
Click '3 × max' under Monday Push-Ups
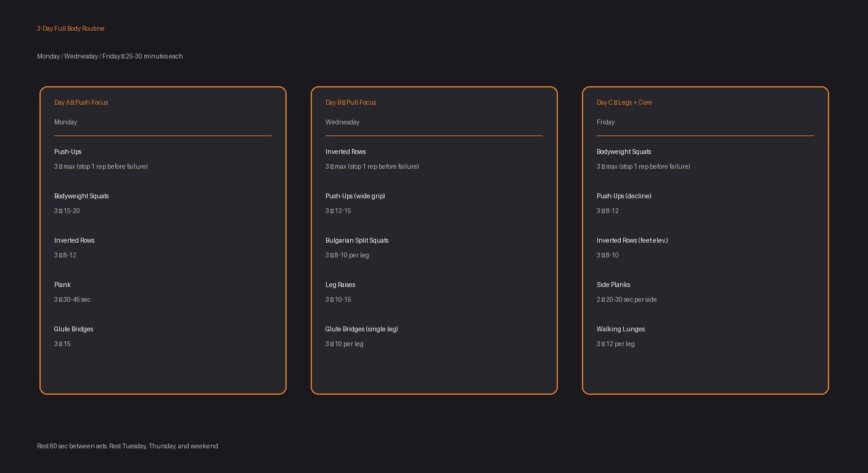pos(101,166)
